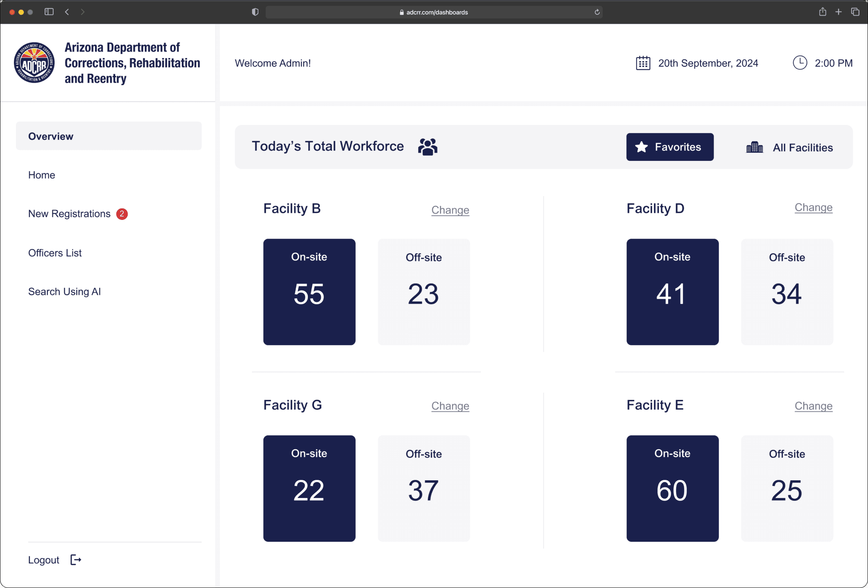Open a new browser tab with plus
The width and height of the screenshot is (868, 588).
pyautogui.click(x=839, y=12)
